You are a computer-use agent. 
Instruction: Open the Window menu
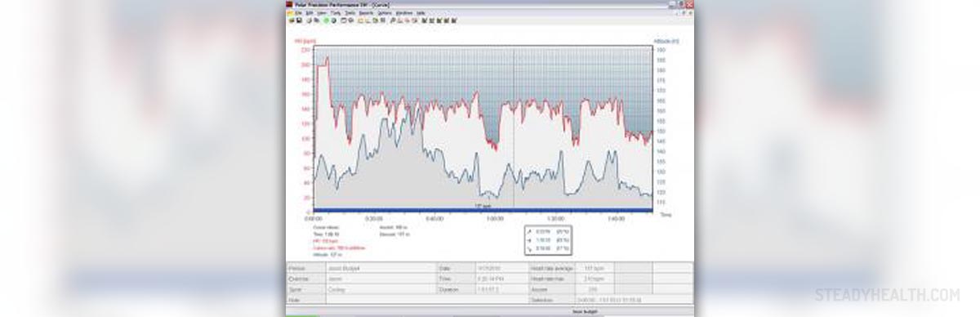(x=404, y=13)
